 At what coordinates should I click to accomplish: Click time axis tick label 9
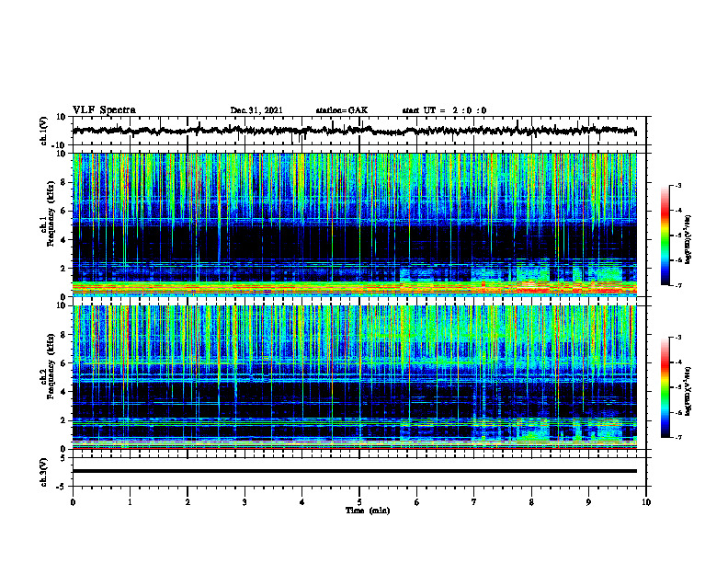588,502
